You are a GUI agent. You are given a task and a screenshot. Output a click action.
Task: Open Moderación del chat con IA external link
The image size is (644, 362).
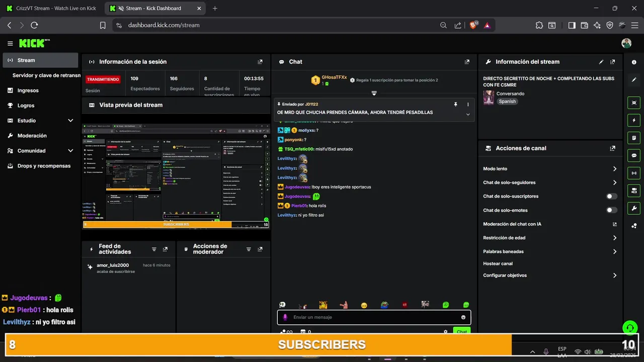[x=614, y=224]
